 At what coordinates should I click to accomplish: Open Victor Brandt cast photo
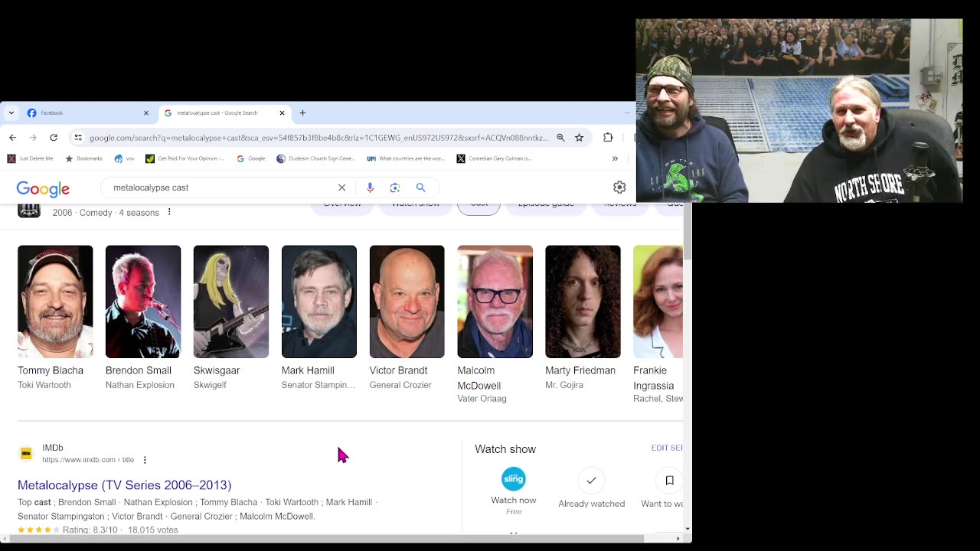tap(407, 302)
